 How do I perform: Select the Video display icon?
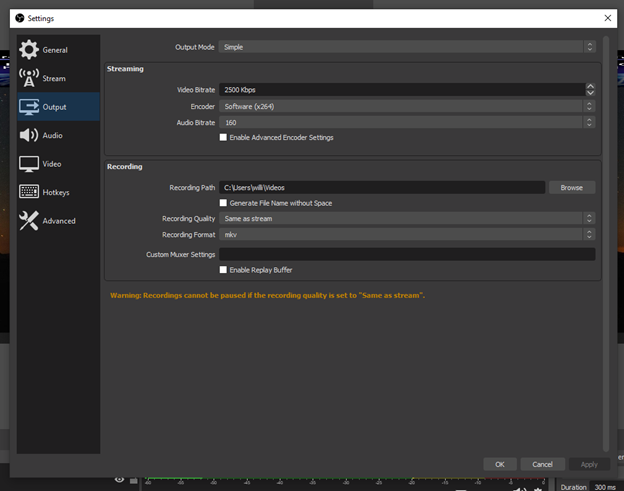click(29, 164)
